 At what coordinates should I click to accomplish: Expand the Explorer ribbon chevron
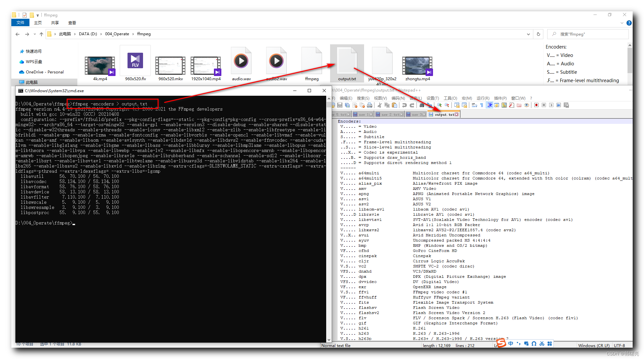pos(622,23)
